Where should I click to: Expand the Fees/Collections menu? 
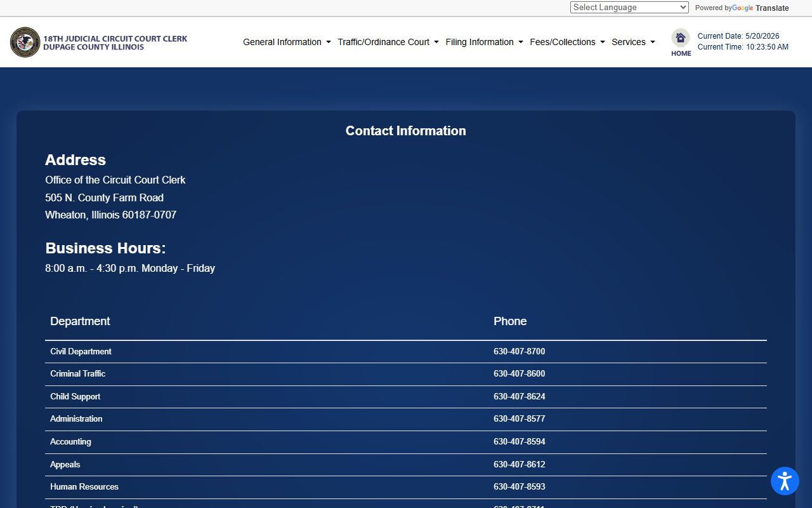(568, 42)
